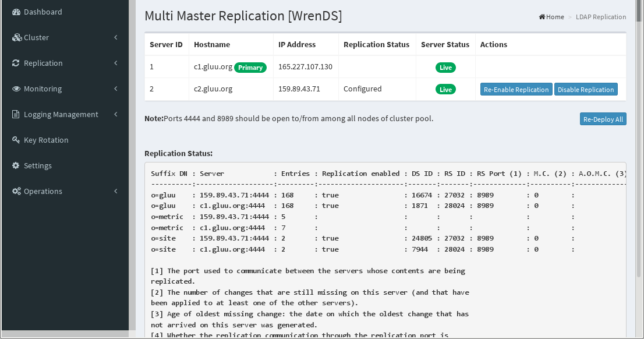This screenshot has width=644, height=339.
Task: Open the Logging Management menu item
Action: 65,114
